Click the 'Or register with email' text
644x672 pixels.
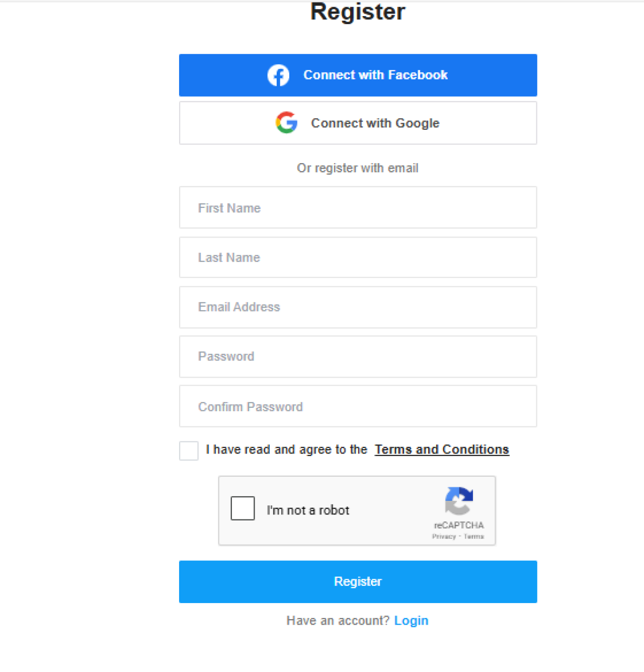click(358, 168)
